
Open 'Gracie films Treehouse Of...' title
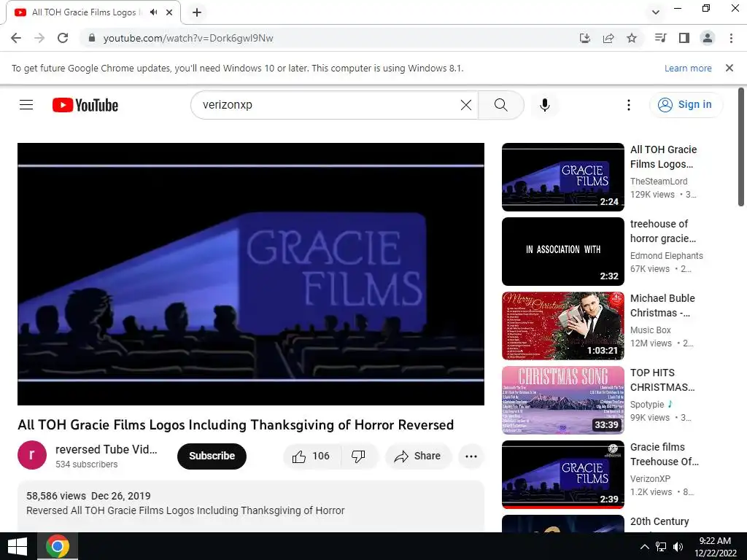point(664,454)
